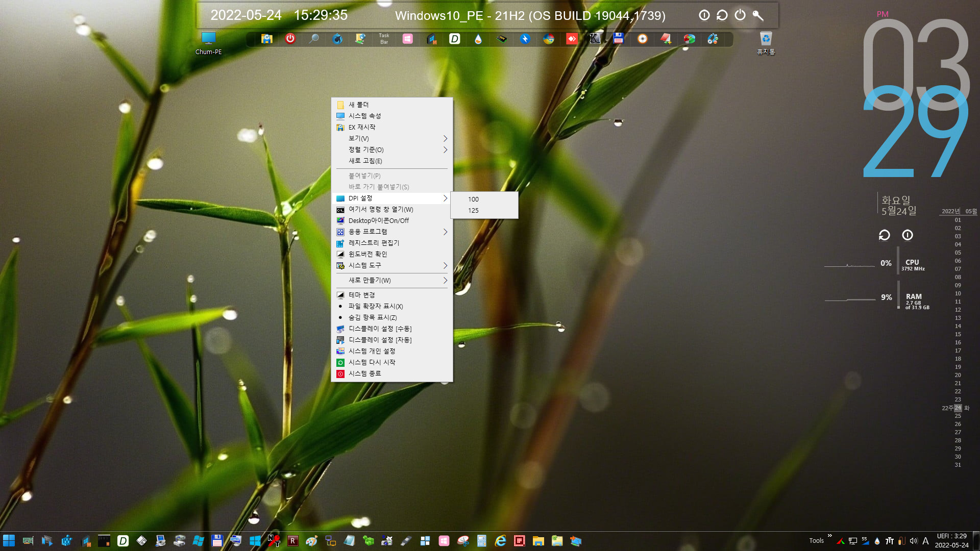Open the file explorer folder taskbar icon
The width and height of the screenshot is (980, 551).
pos(538,541)
